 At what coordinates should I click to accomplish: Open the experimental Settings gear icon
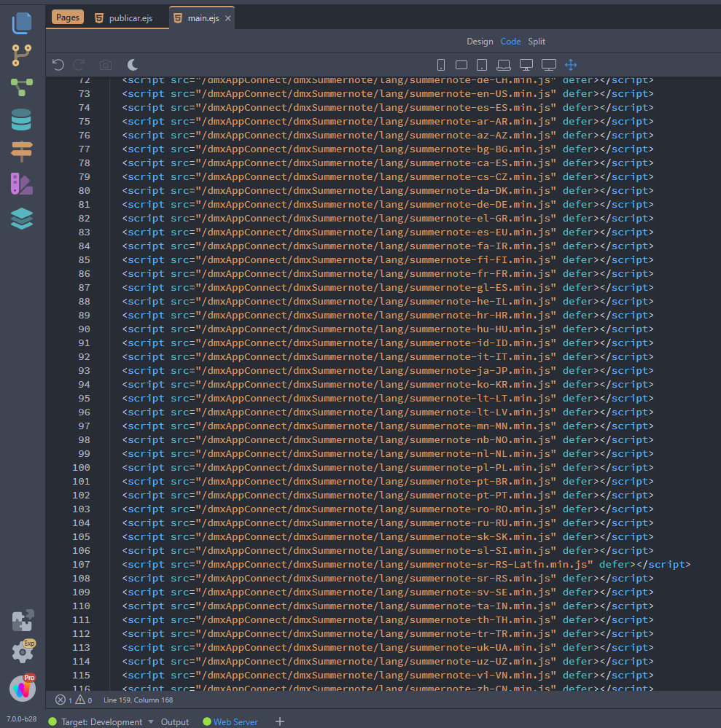click(x=23, y=651)
